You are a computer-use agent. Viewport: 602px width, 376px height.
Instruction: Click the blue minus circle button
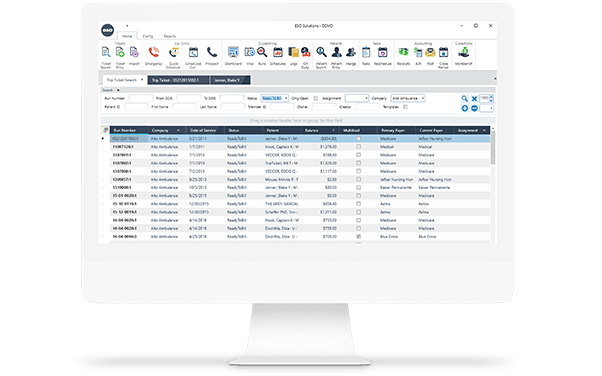coord(474,108)
